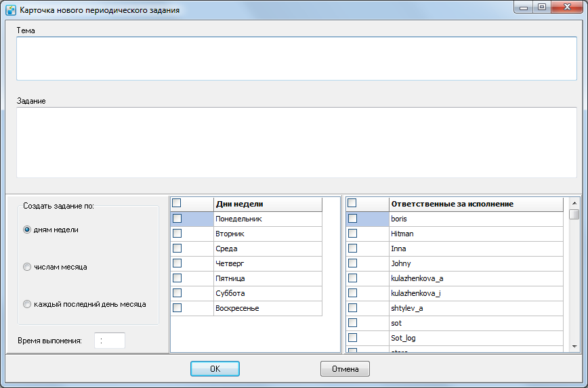Image resolution: width=588 pixels, height=388 pixels.
Task: Focus the Тема text field
Action: point(297,58)
